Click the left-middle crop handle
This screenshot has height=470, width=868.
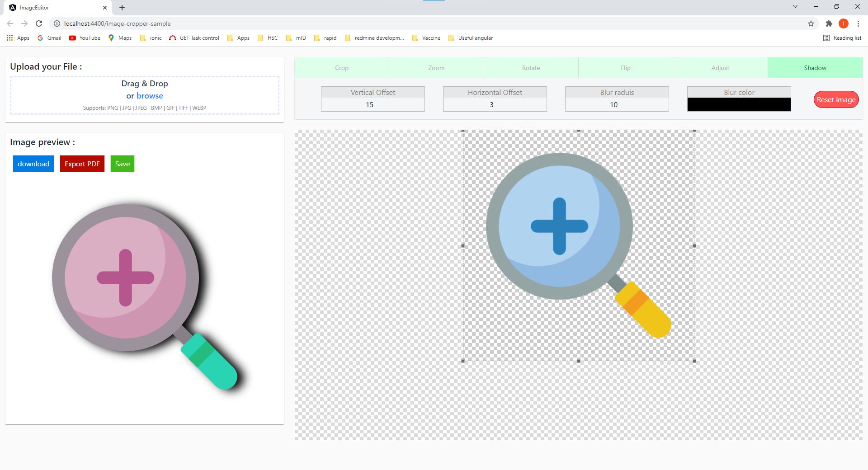[x=463, y=246]
